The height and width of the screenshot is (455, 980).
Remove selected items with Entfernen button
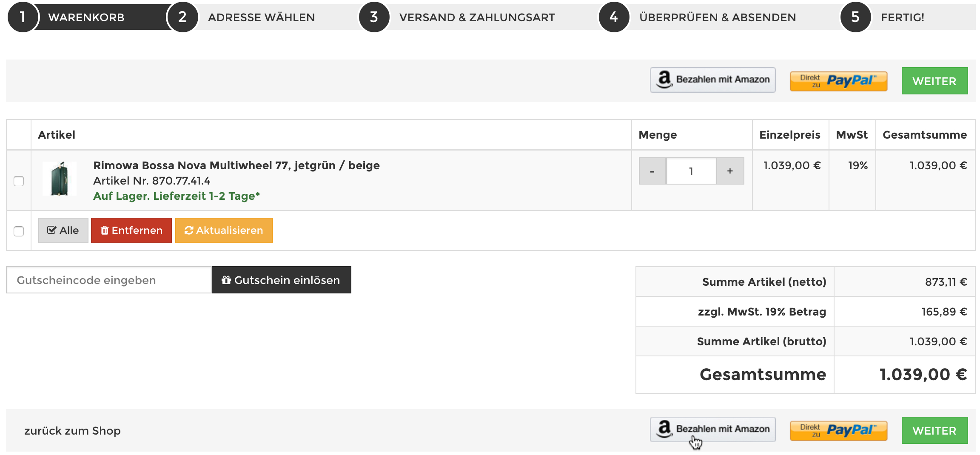click(131, 230)
